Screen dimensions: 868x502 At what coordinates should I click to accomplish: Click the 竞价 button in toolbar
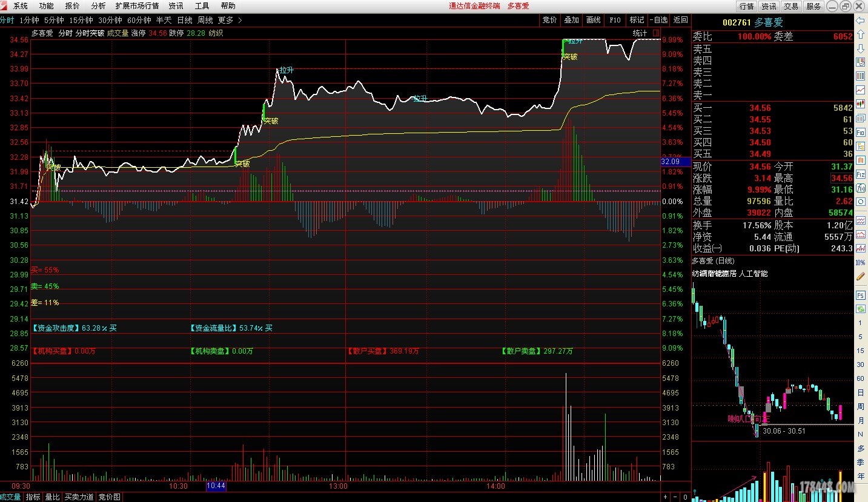[x=549, y=20]
